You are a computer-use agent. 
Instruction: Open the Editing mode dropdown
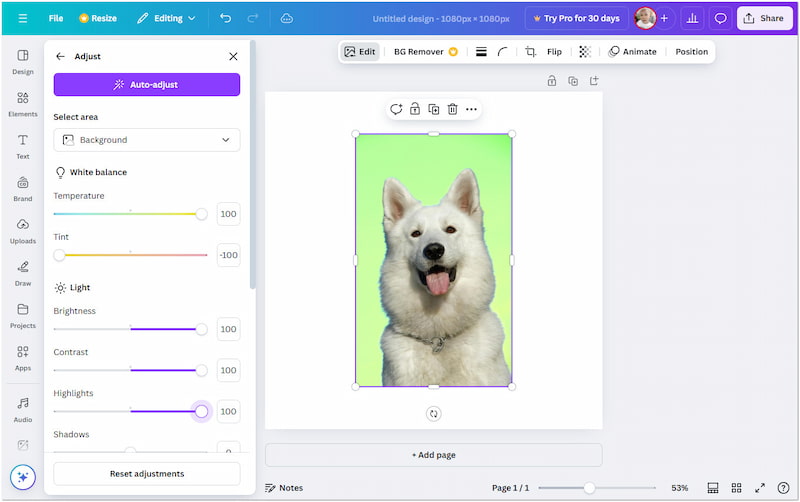pyautogui.click(x=166, y=18)
